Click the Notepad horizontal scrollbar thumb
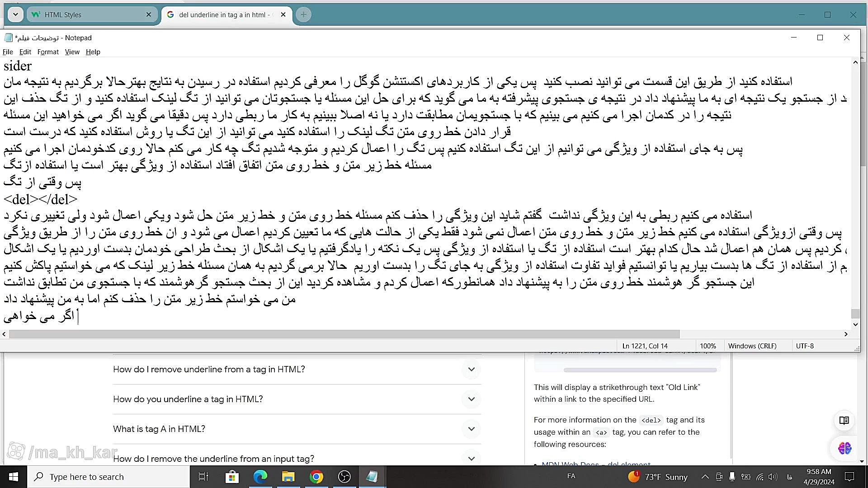Viewport: 868px width, 488px height. 344,334
